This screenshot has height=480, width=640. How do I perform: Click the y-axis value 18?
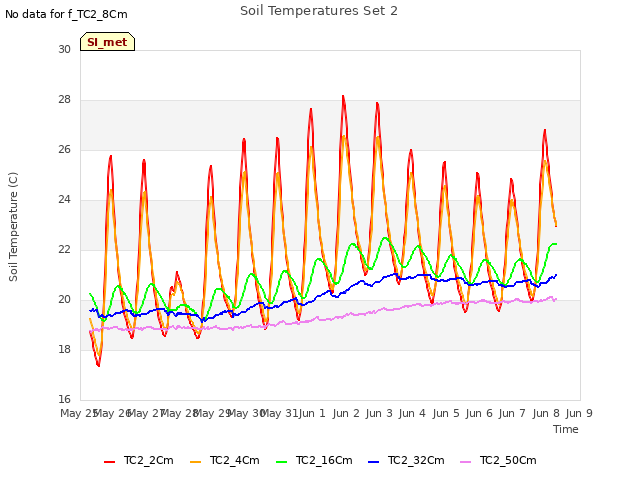coord(64,349)
